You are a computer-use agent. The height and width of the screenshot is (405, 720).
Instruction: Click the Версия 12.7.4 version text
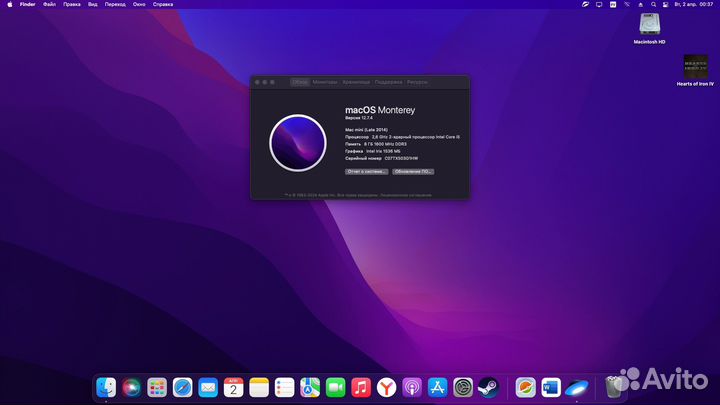[x=359, y=118]
